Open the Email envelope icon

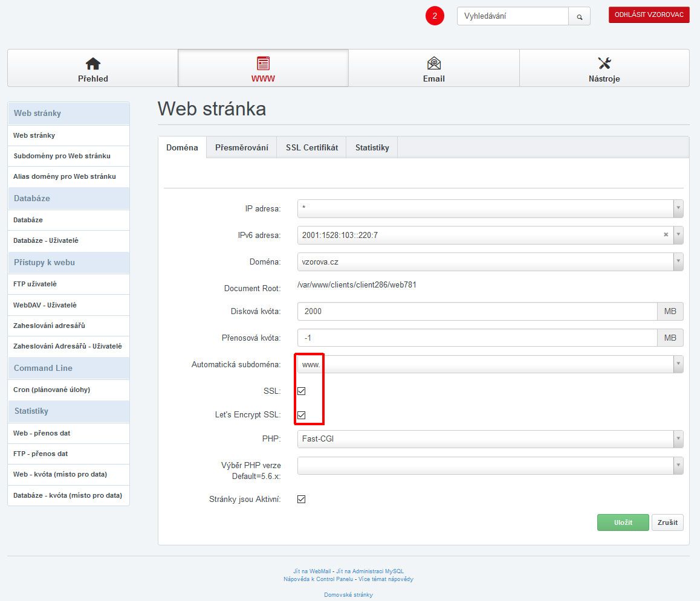[433, 63]
